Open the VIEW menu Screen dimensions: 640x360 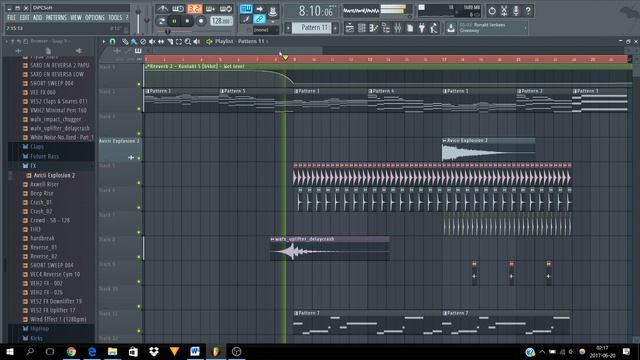(76, 18)
